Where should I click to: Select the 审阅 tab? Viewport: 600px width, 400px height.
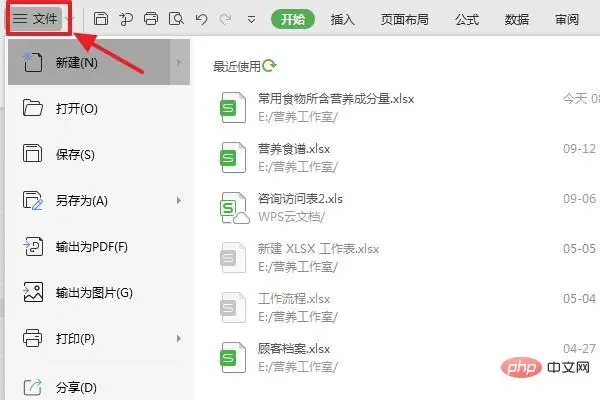[567, 19]
